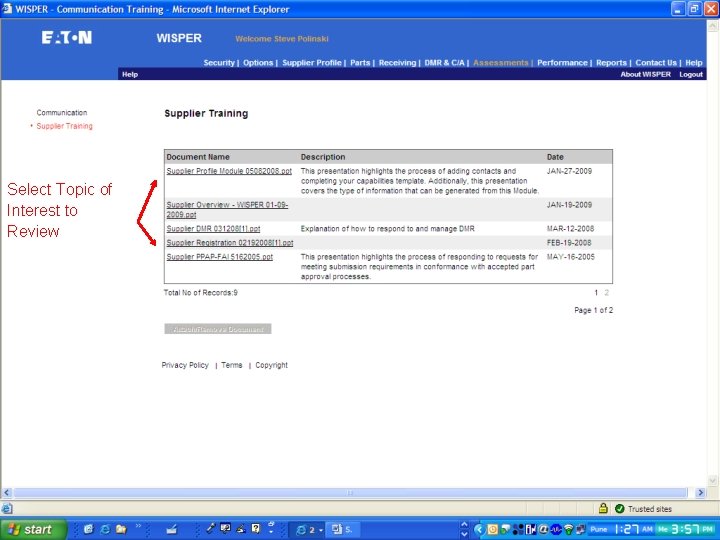Click Help in the dark sub-navigation bar
Image resolution: width=720 pixels, height=540 pixels.
(130, 74)
